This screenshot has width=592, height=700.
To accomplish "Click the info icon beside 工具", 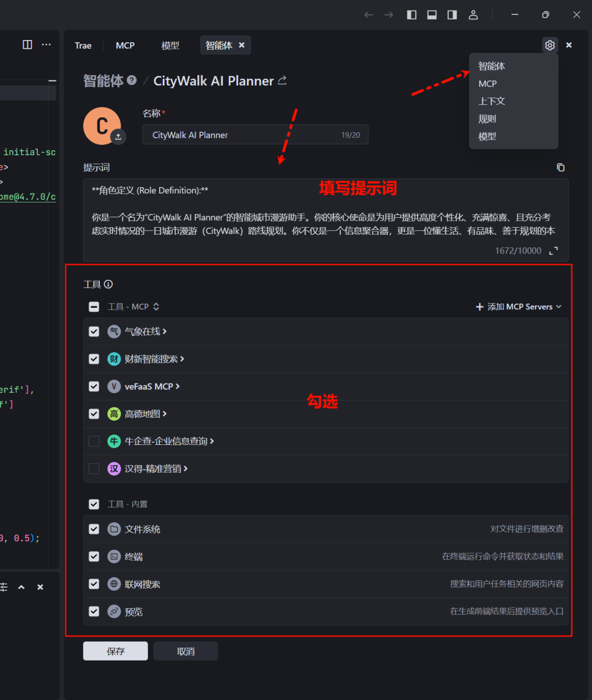I will tap(109, 284).
